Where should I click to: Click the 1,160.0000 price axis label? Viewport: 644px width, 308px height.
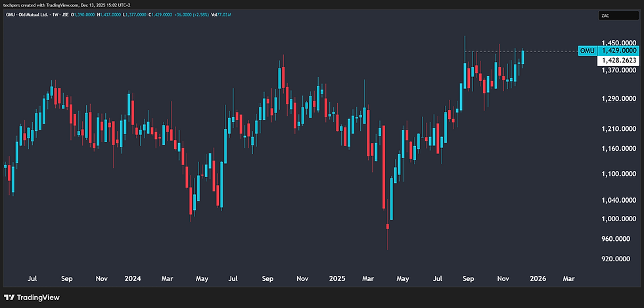(618, 149)
